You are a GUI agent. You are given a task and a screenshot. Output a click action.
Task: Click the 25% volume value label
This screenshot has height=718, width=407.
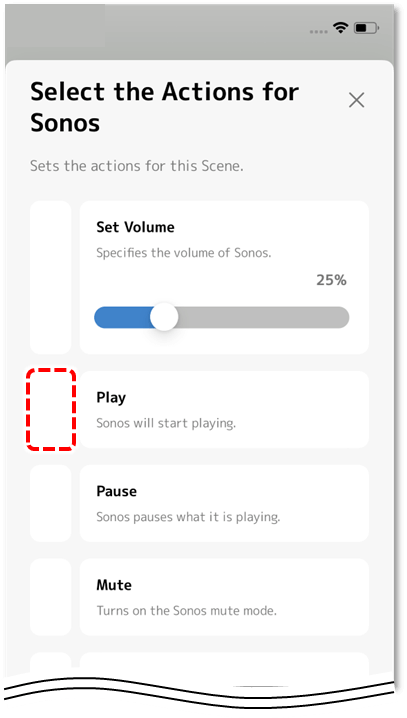331,280
